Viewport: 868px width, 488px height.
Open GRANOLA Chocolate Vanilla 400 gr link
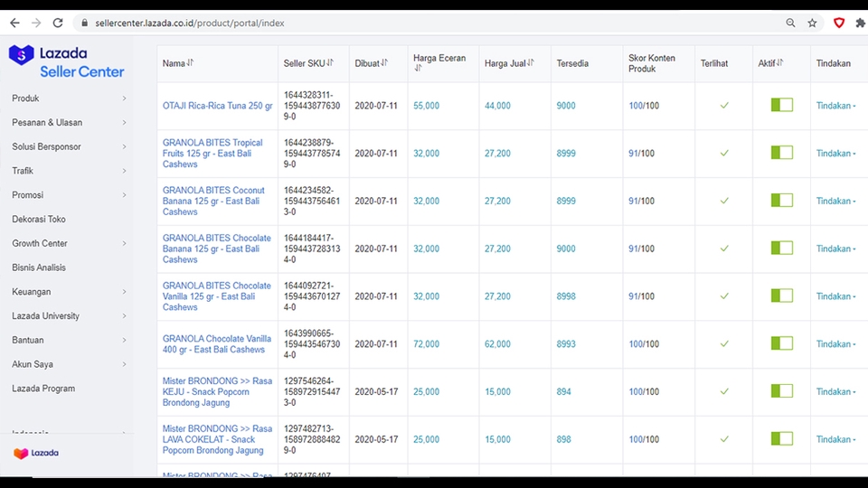click(x=216, y=344)
